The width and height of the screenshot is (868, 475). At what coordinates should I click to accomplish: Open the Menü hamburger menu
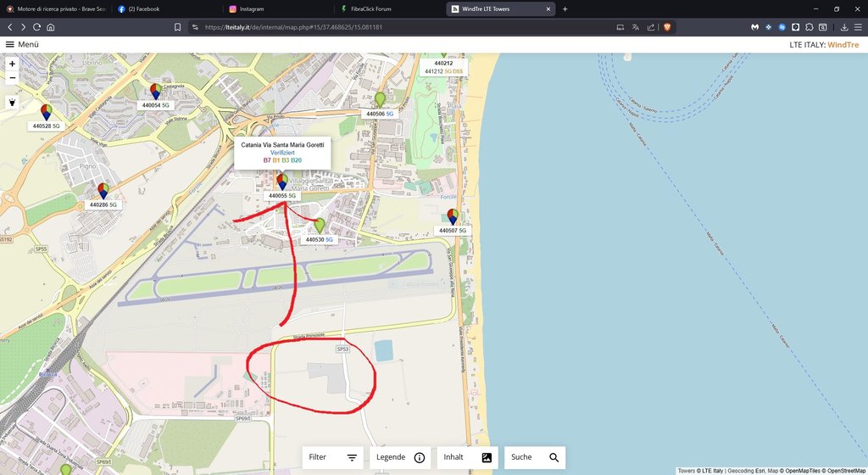(x=22, y=44)
